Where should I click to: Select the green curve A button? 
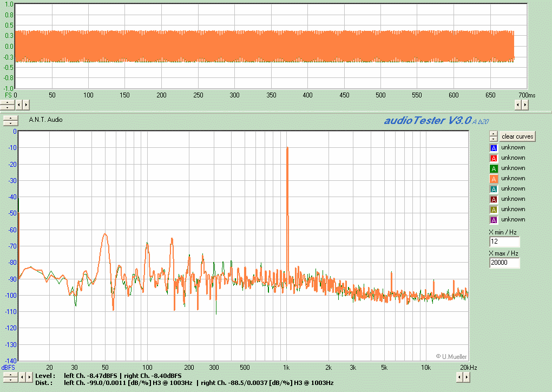[493, 168]
